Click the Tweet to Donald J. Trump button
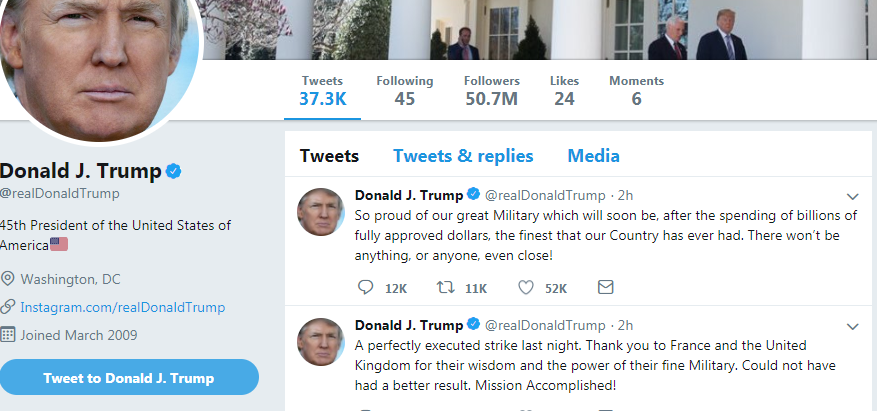 (x=129, y=377)
